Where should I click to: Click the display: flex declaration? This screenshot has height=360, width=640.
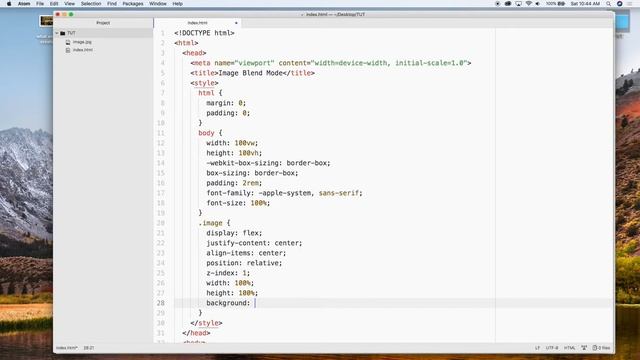[234, 233]
